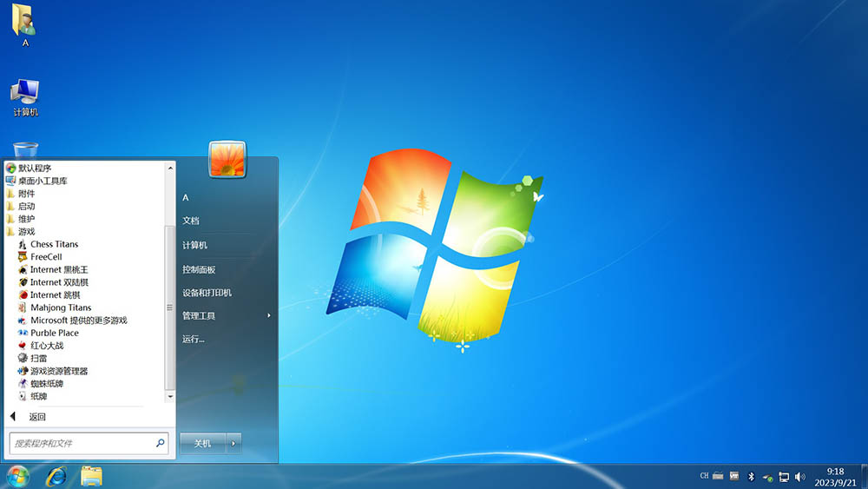This screenshot has height=489, width=868.
Task: Open the 计算机 desktop icon
Action: point(25,96)
